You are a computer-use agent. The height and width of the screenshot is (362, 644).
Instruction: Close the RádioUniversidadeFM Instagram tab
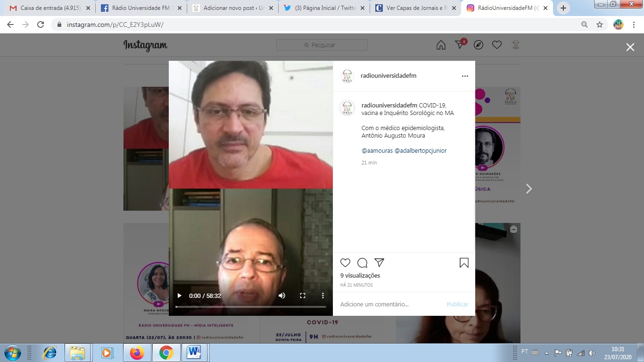[x=545, y=8]
